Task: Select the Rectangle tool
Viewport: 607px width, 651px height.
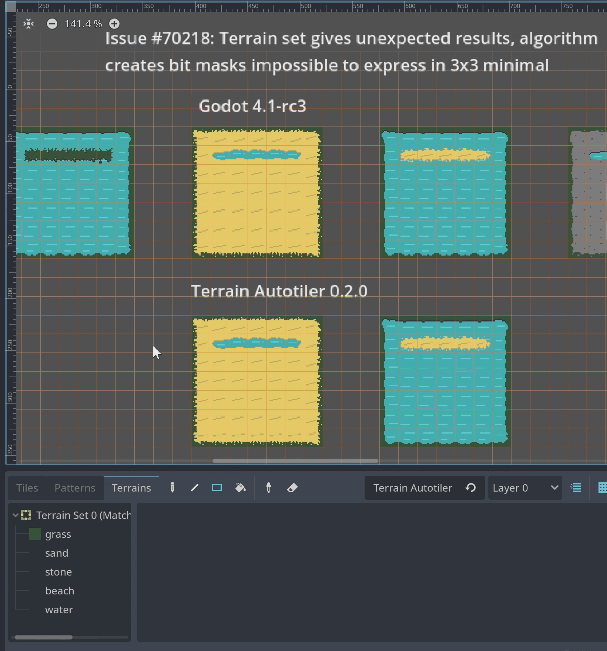Action: [x=217, y=488]
